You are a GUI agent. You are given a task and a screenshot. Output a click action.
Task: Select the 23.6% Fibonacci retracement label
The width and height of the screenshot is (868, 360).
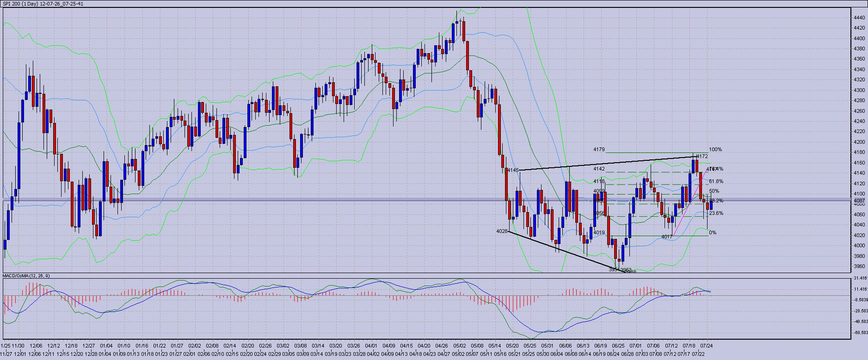716,214
